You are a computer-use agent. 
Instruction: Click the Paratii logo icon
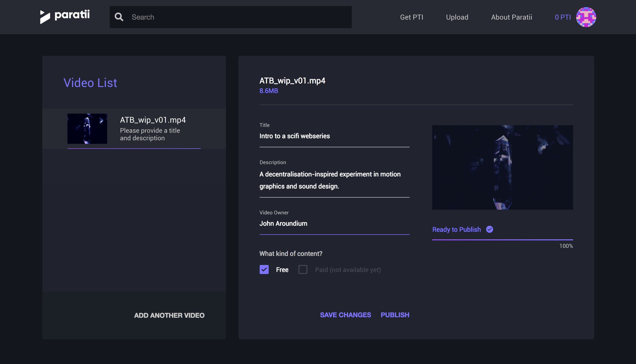click(45, 17)
